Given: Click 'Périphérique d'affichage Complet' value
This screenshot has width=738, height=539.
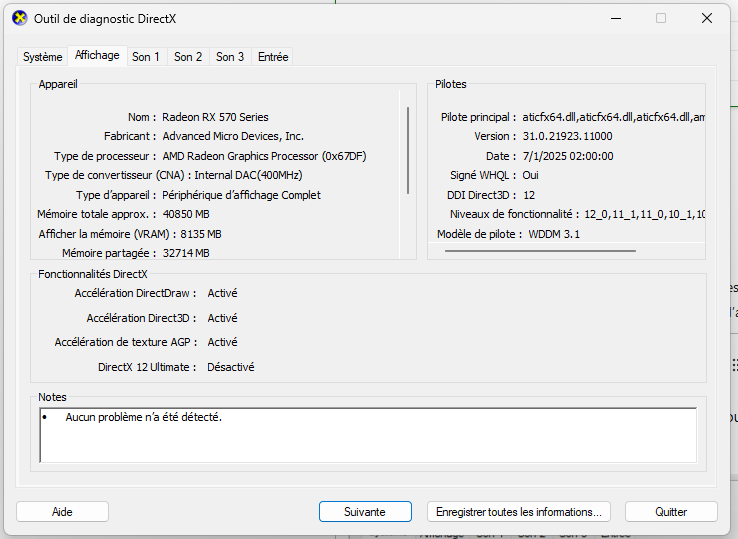Looking at the screenshot, I should point(241,195).
